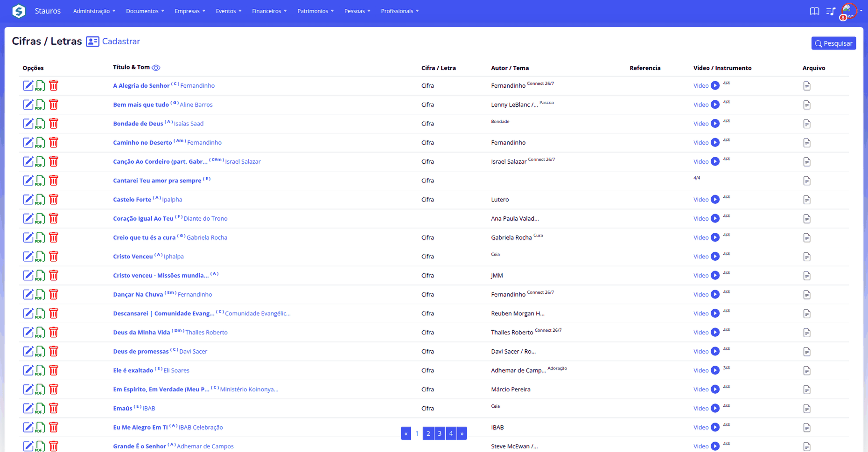
Task: Open the Coração Igual Ao Teu song
Action: tap(143, 218)
